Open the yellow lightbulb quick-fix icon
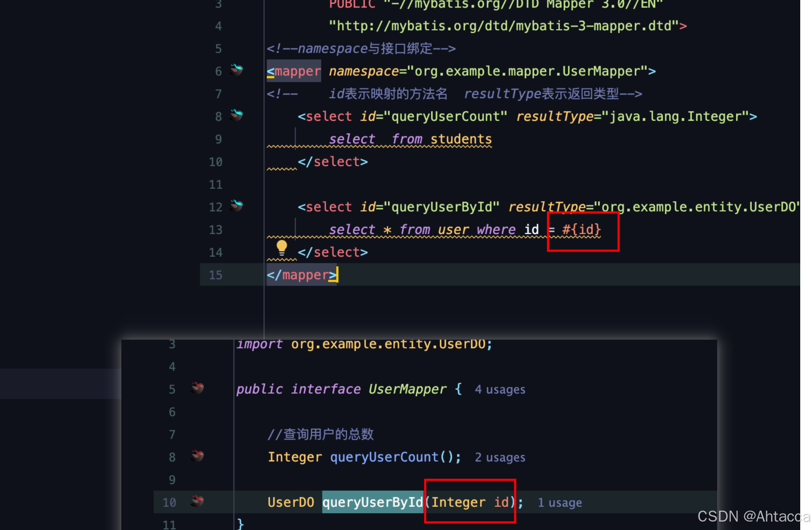812x530 pixels. [281, 247]
